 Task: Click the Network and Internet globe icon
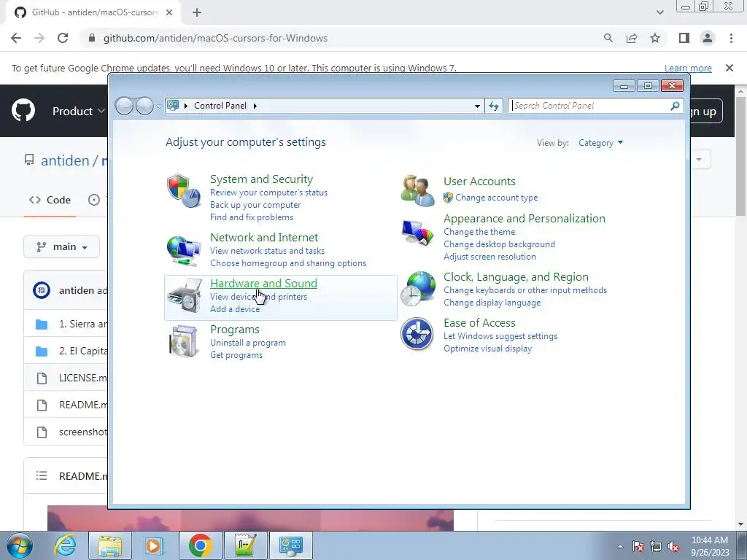183,250
